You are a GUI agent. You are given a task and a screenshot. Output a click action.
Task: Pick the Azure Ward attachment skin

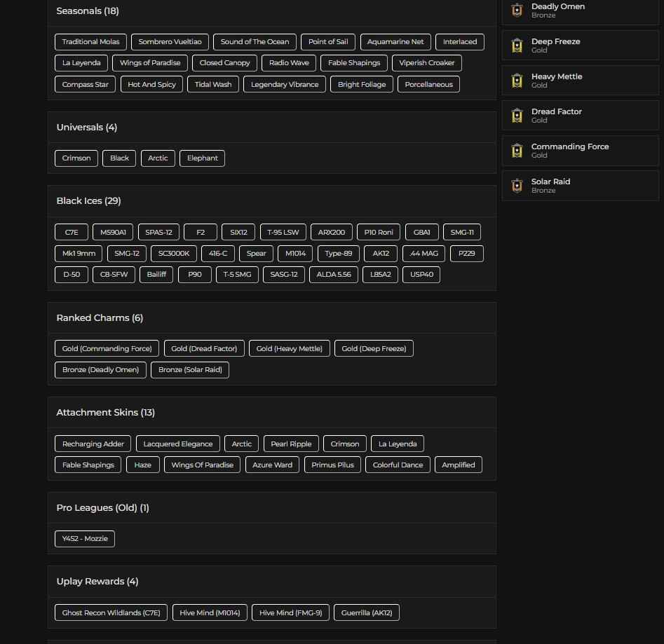pos(272,465)
